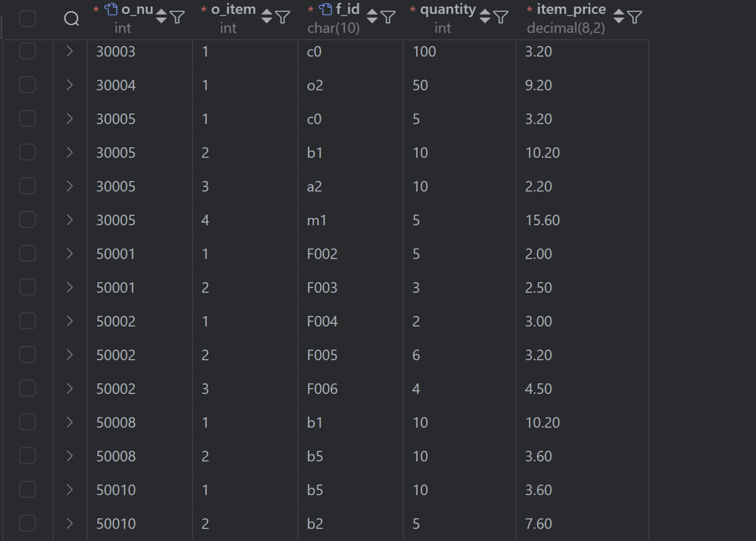Click the key icon beside o_nu header
This screenshot has width=756, height=541.
tap(112, 9)
